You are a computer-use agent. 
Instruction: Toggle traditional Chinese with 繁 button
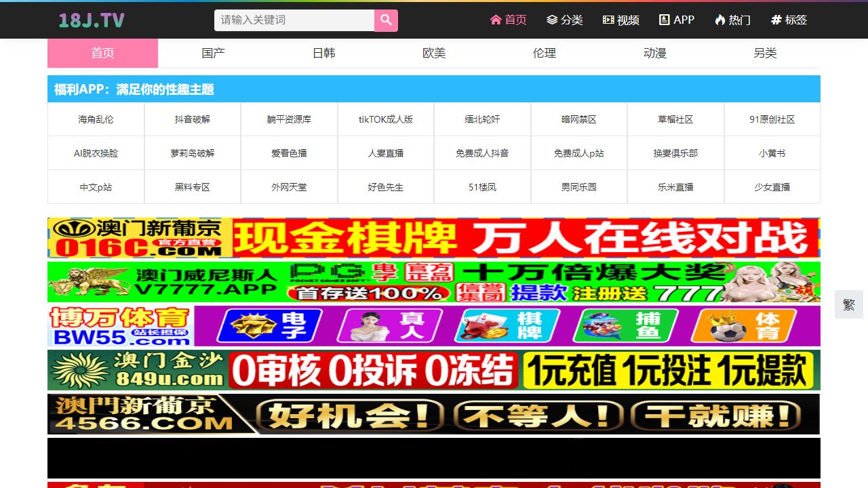(x=849, y=304)
